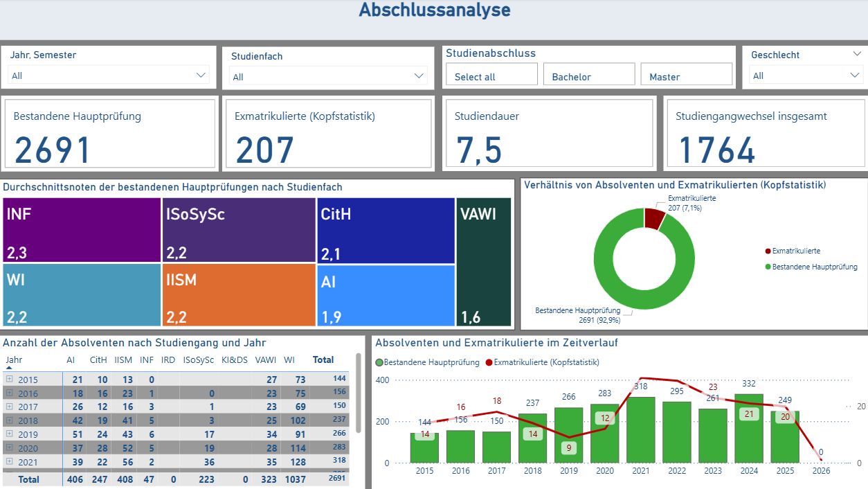
Task: Click the red Exmatrikulierte (Kopfstatistik) line legend marker
Action: coord(489,362)
